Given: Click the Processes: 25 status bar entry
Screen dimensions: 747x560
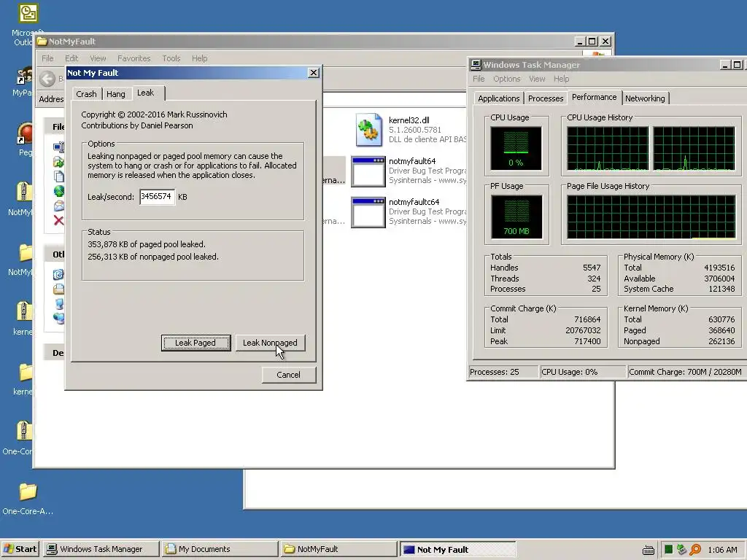Looking at the screenshot, I should click(x=503, y=372).
